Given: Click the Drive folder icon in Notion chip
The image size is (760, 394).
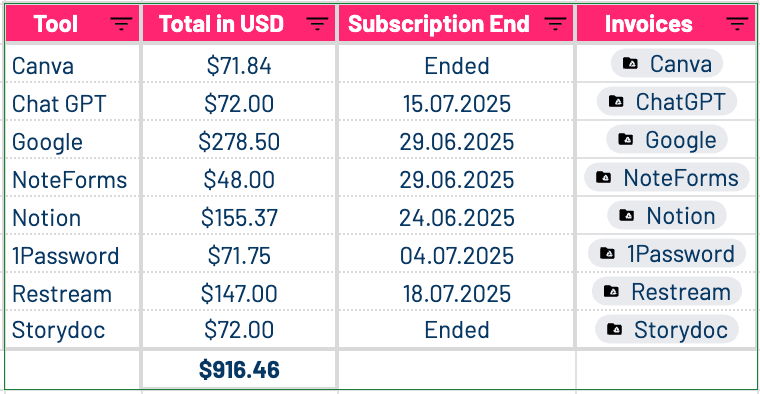Looking at the screenshot, I should (627, 215).
